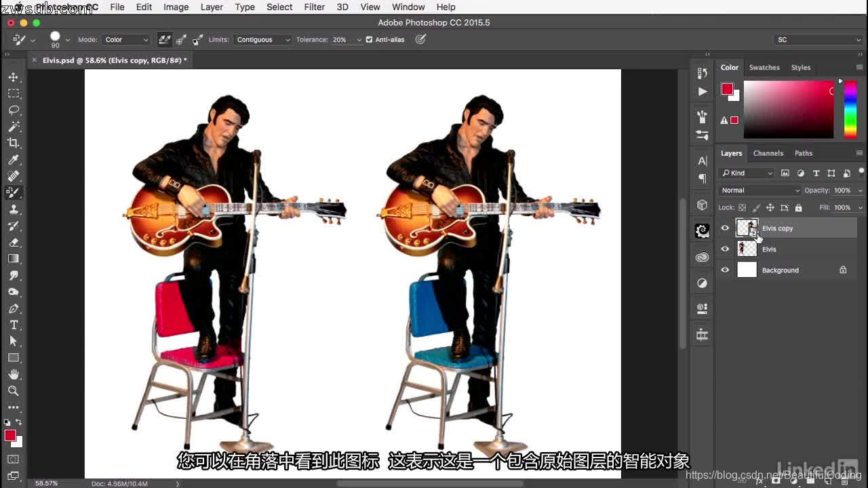Filter layers by adjustment layers icon
This screenshot has height=488, width=868.
(x=801, y=173)
